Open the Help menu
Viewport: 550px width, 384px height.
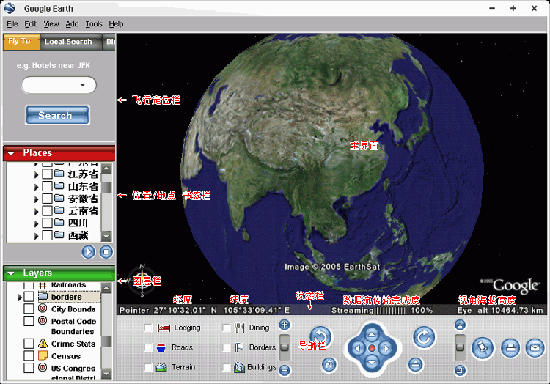click(x=116, y=24)
